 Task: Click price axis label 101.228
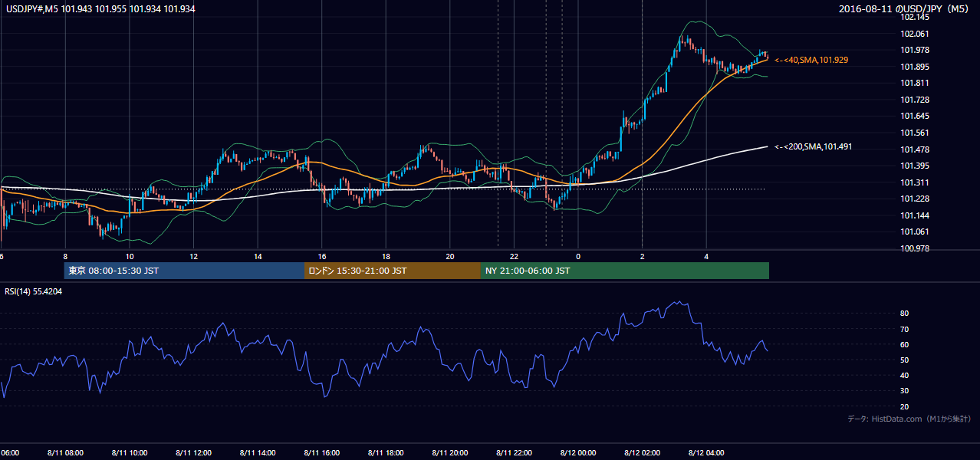coord(915,199)
